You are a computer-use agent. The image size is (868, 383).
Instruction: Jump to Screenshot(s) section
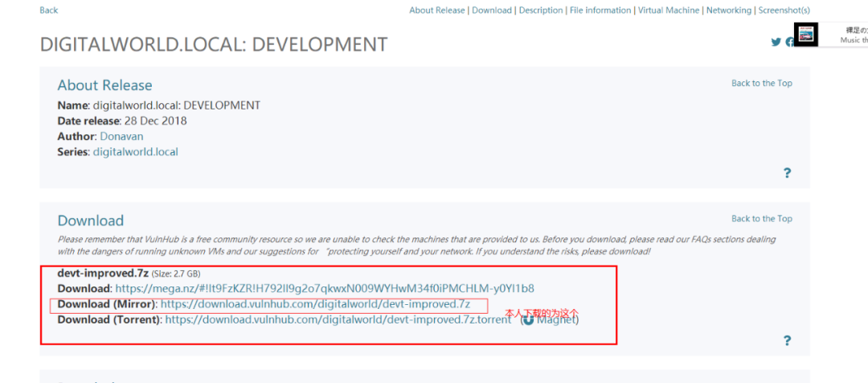(784, 10)
